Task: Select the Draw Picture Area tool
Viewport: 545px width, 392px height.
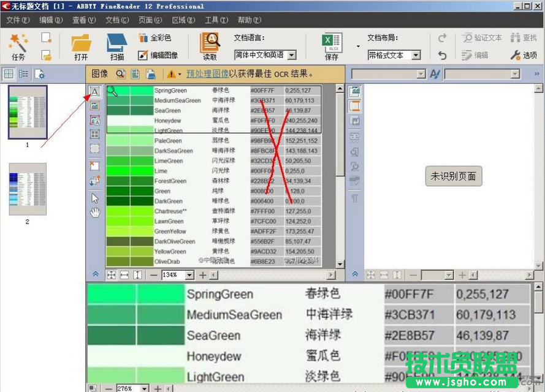Action: tap(94, 105)
